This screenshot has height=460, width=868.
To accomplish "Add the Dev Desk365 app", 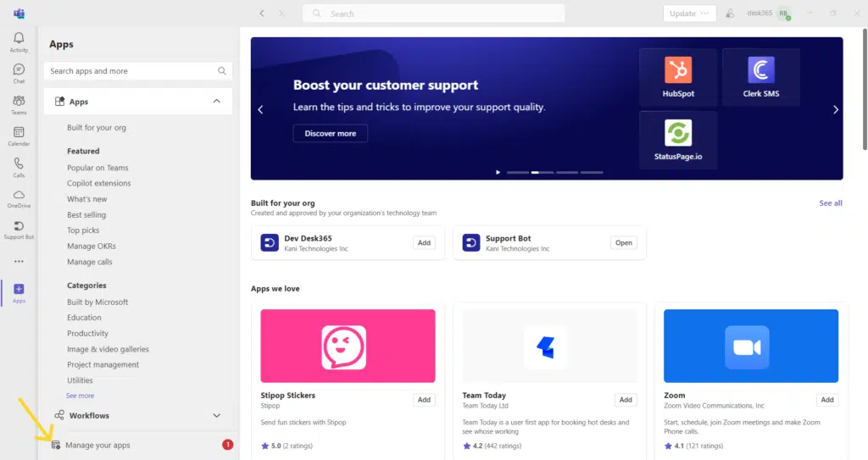I will pyautogui.click(x=425, y=243).
